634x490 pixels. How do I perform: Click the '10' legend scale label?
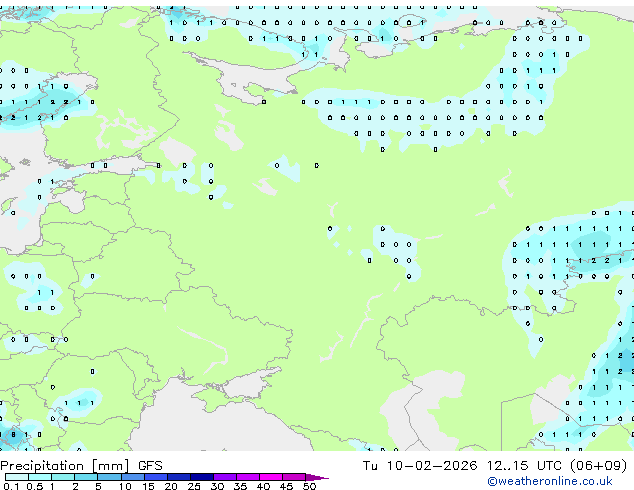click(x=125, y=486)
